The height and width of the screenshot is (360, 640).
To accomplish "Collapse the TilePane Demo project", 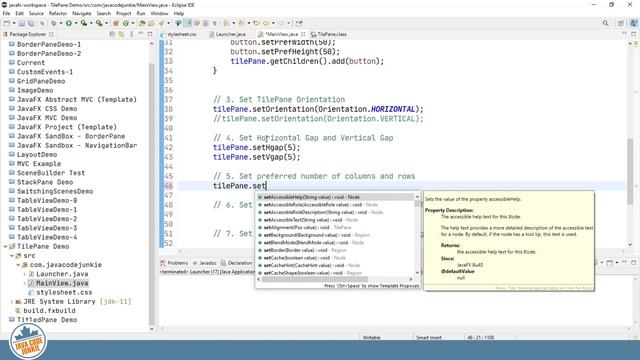I will [x=5, y=247].
